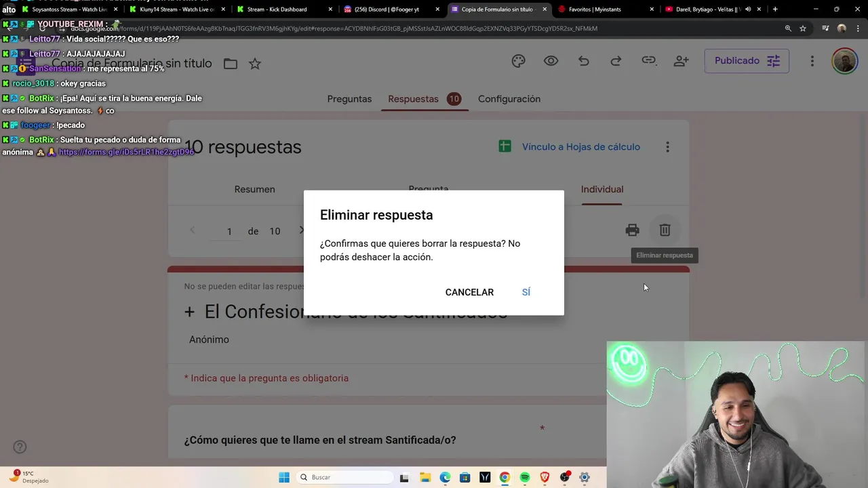
Task: Click the Google account avatar
Action: [844, 61]
